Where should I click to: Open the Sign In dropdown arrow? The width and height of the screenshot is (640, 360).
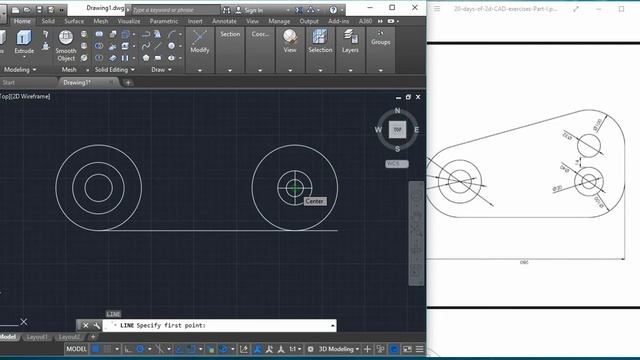pos(288,10)
